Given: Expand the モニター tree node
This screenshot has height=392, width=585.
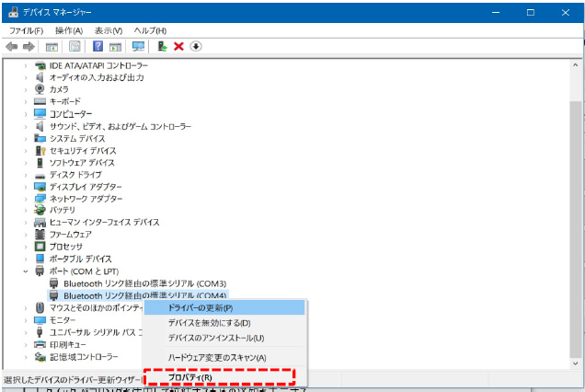Looking at the screenshot, I should pos(26,320).
